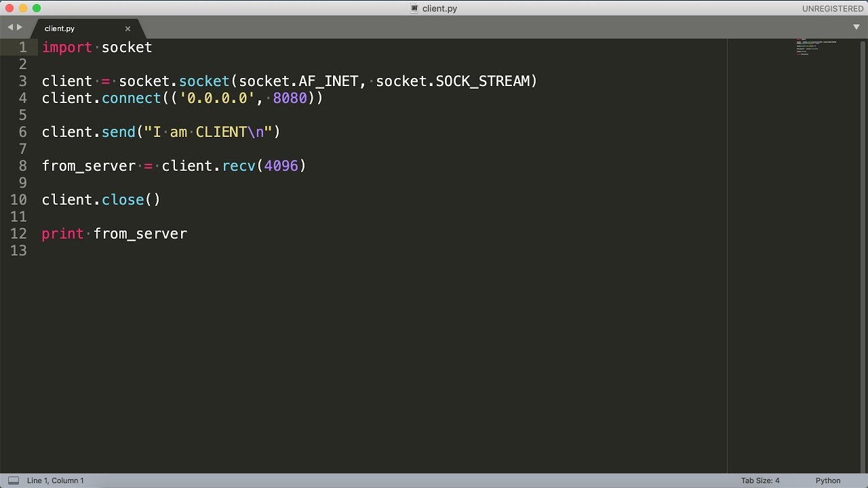Click the port number 8080
Screen dimensions: 868x488
coord(290,98)
